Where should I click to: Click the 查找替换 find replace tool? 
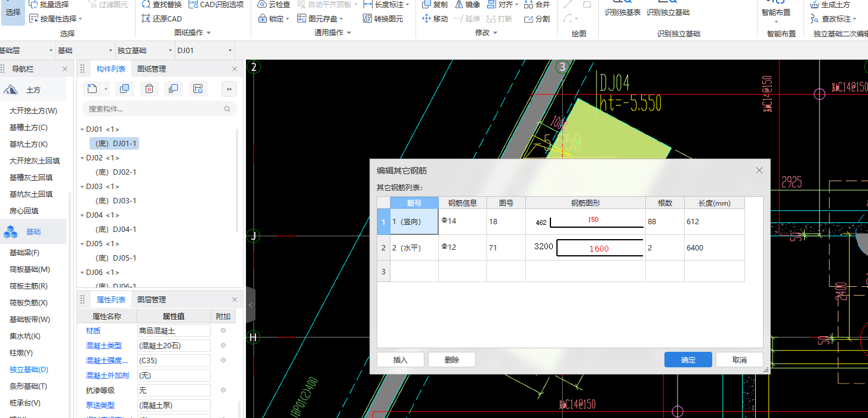162,5
